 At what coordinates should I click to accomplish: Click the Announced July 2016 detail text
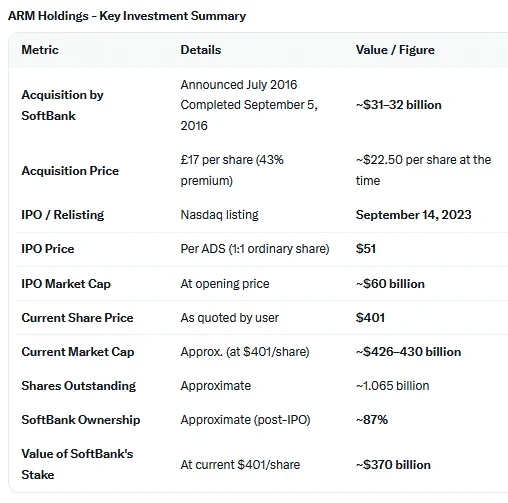239,85
